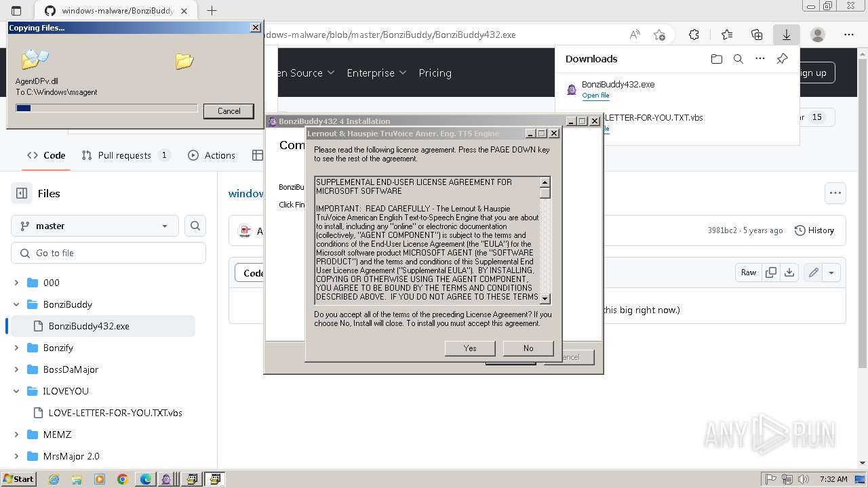Click the license scrollbar thumb
868x488 pixels.
(545, 193)
